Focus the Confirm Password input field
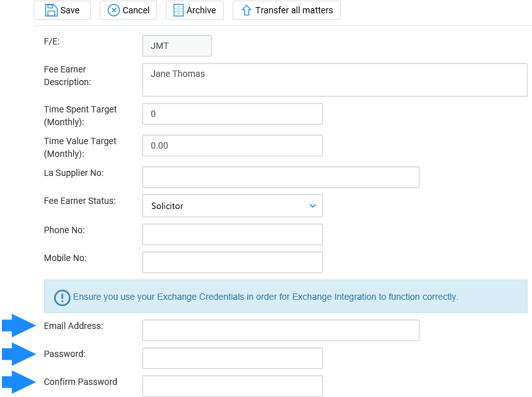The height and width of the screenshot is (397, 532). 233,386
